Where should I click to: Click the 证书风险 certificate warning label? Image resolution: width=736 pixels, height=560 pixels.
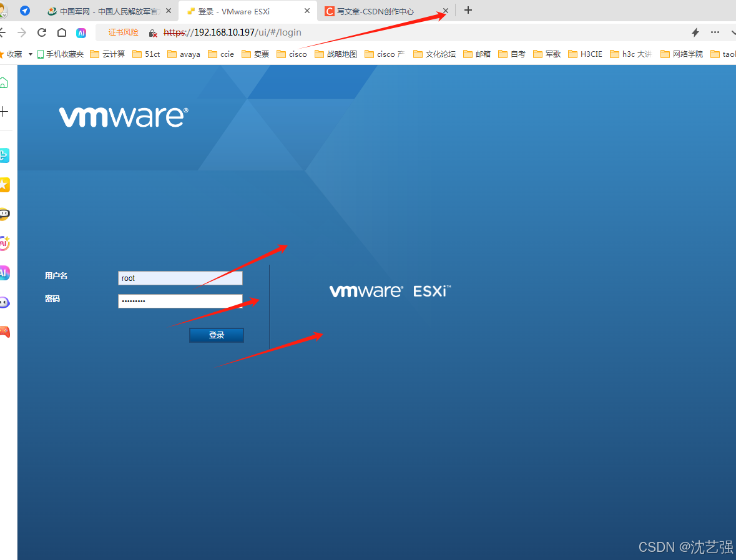coord(124,32)
